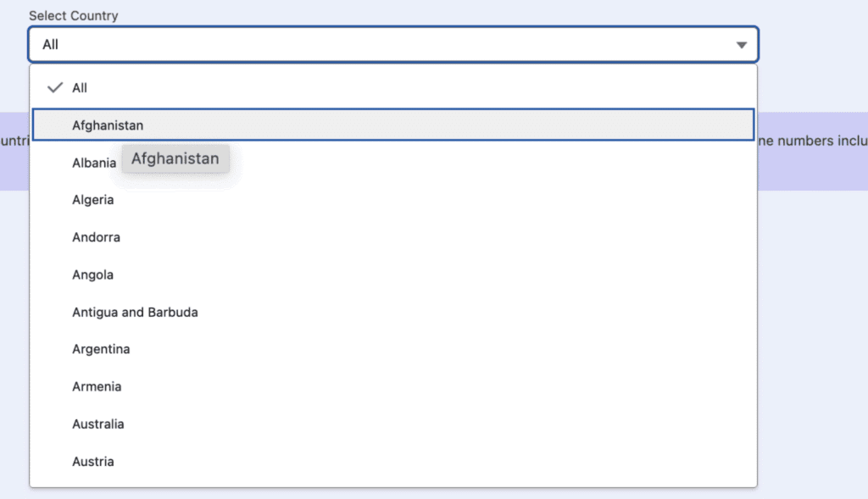This screenshot has height=499, width=868.
Task: Select Angola as the country
Action: 92,274
